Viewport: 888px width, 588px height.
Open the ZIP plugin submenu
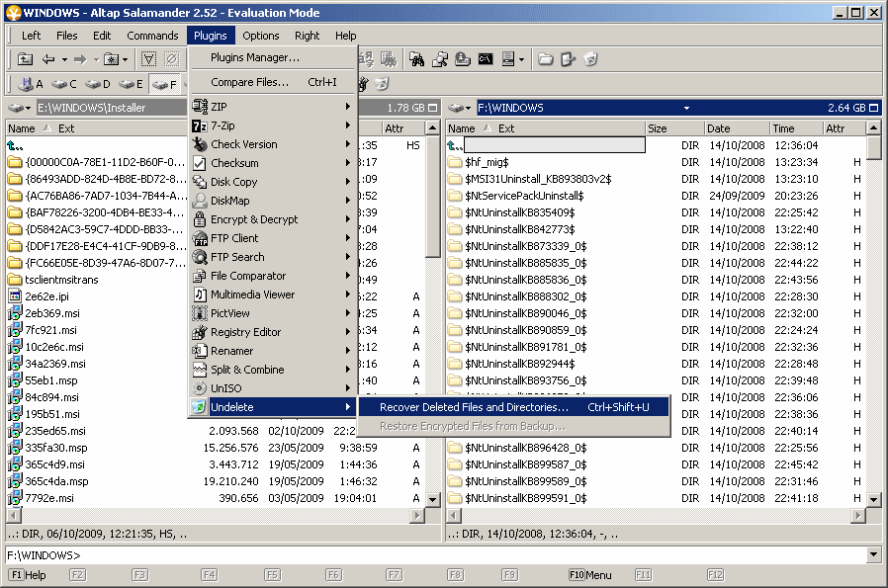(272, 107)
